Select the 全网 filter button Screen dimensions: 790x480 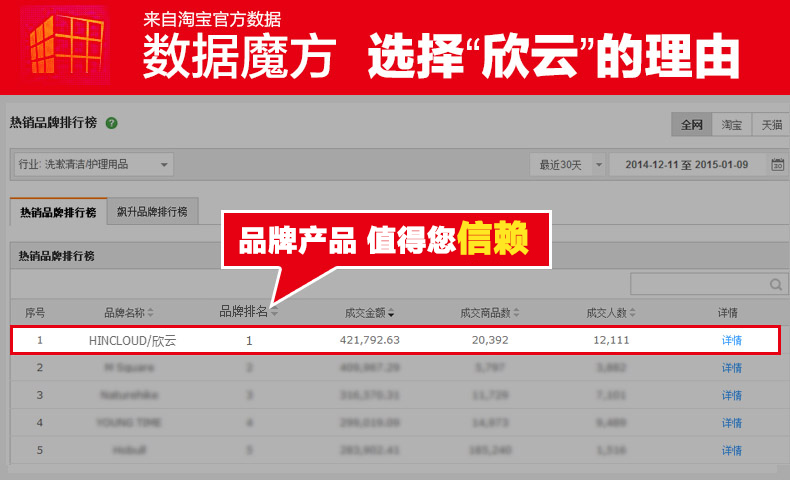click(x=691, y=124)
